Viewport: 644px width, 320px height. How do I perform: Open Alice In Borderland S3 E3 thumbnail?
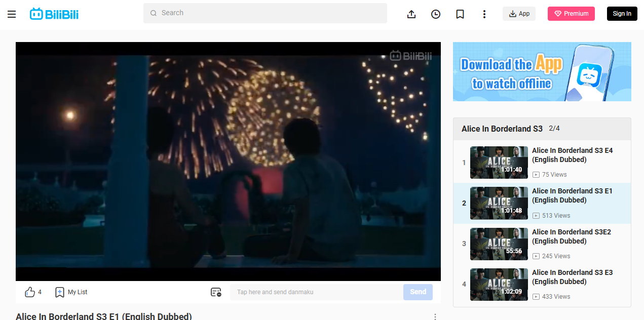coord(499,285)
